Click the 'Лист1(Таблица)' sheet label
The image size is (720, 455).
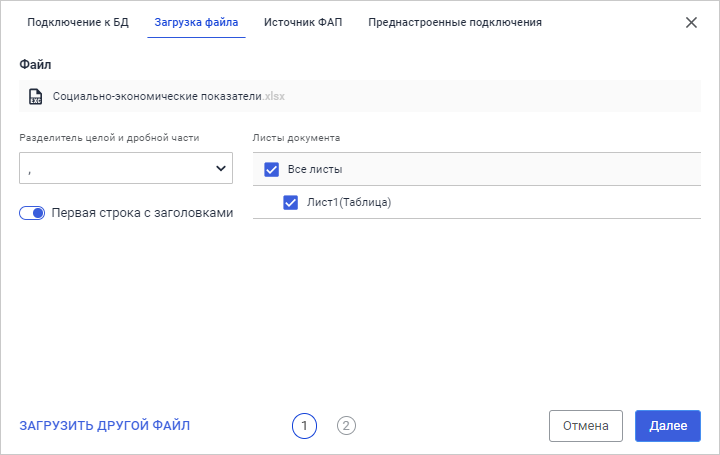[x=348, y=202]
